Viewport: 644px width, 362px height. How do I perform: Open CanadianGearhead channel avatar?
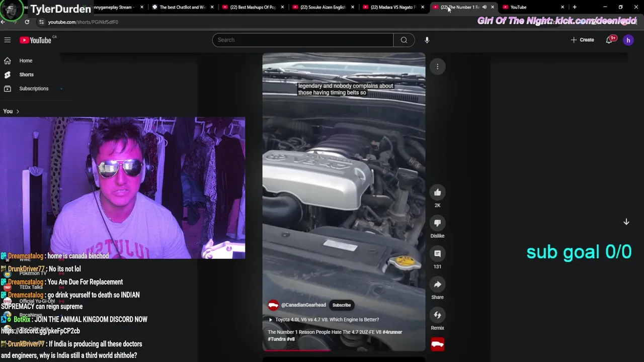click(273, 305)
